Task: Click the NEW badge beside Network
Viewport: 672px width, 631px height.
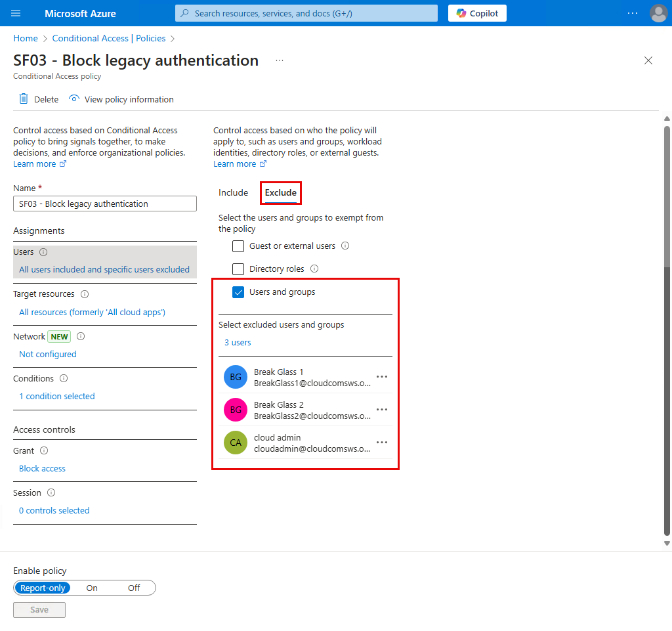Action: click(59, 336)
